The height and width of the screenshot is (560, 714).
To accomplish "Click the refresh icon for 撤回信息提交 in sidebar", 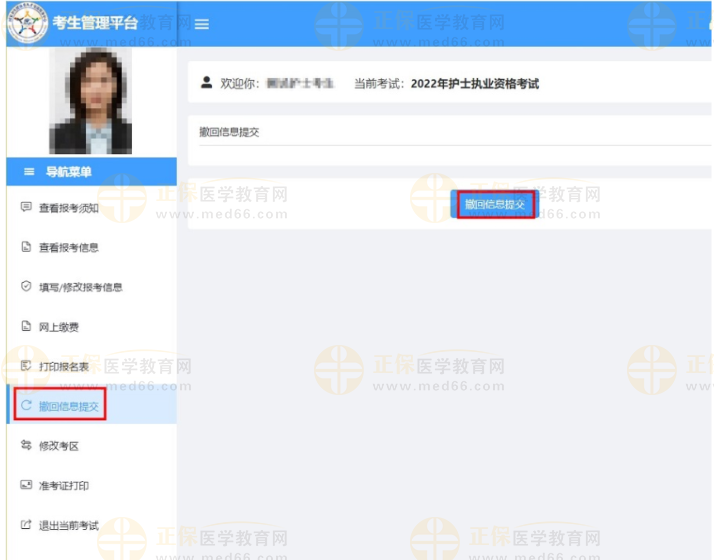I will point(26,406).
